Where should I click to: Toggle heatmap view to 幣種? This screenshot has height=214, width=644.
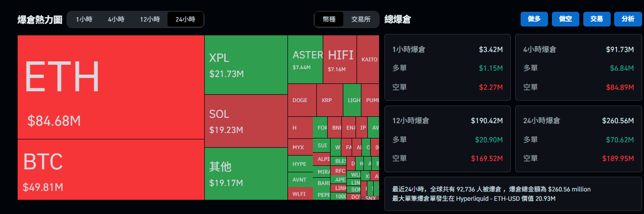click(x=329, y=20)
